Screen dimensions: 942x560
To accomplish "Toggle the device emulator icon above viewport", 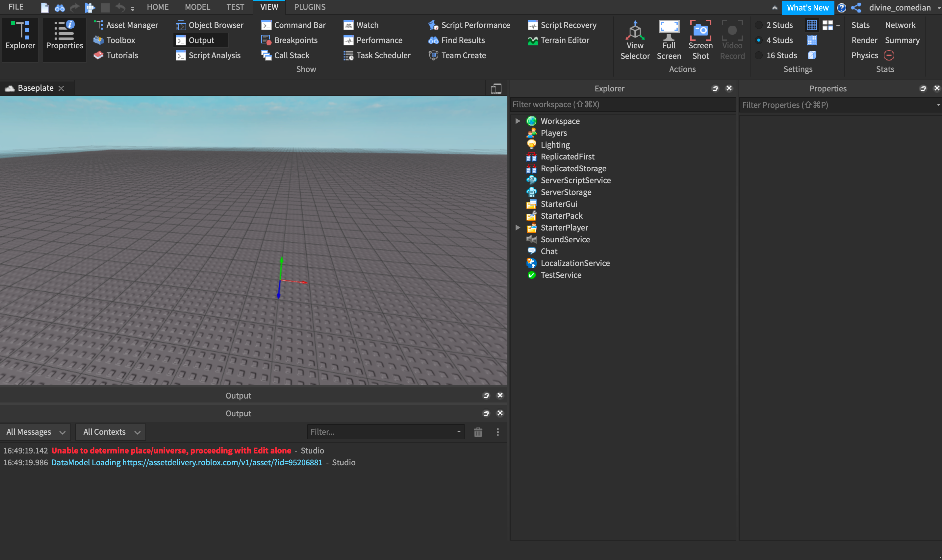I will click(496, 89).
